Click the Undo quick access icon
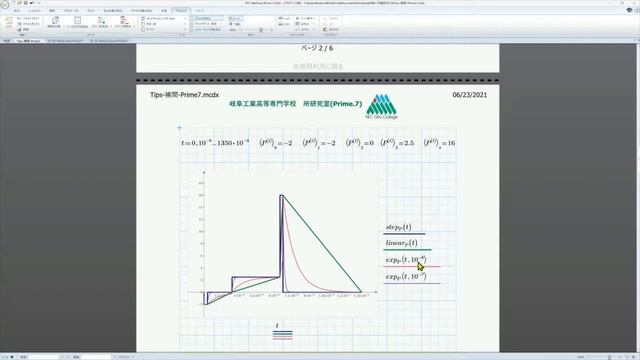The image size is (640, 360). [32, 2]
